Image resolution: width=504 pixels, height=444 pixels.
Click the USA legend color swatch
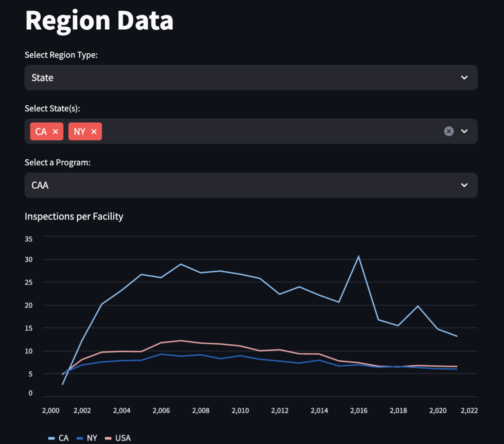tap(108, 438)
